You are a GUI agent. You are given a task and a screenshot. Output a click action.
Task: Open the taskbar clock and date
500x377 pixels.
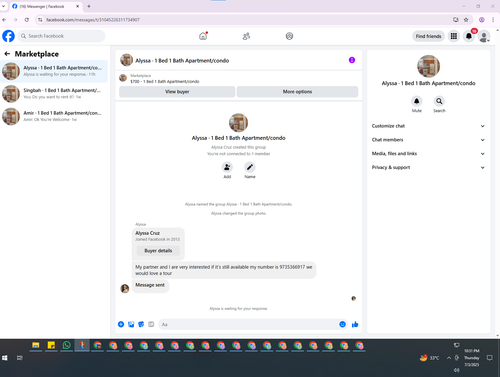coord(472,358)
